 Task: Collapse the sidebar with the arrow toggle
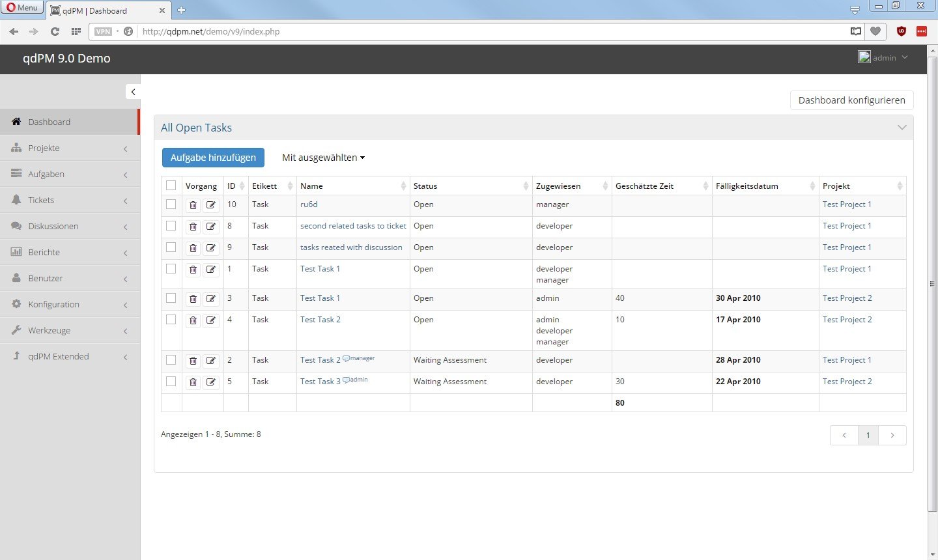[x=133, y=92]
